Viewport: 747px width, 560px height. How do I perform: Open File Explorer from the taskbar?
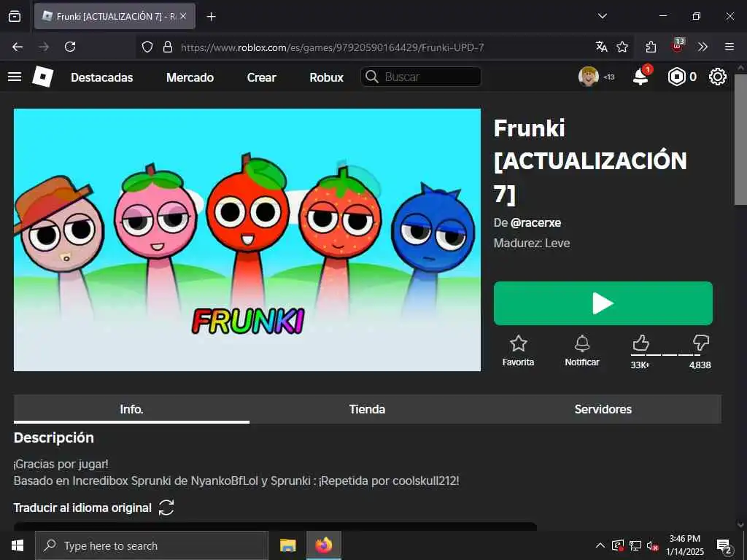click(287, 545)
